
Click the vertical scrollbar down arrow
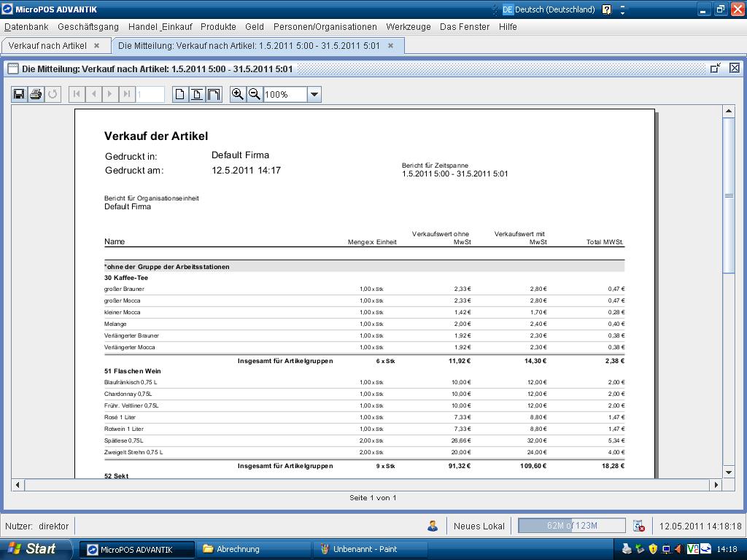728,472
